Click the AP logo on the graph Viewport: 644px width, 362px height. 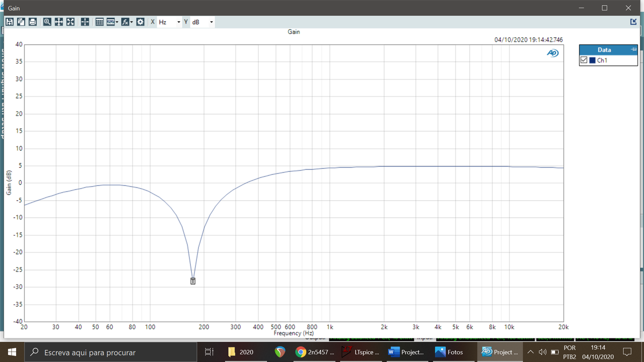point(552,52)
